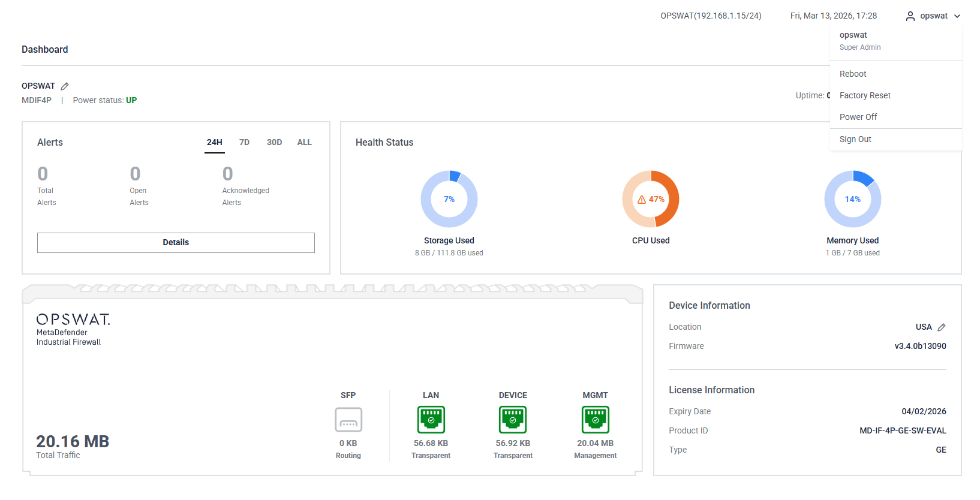The image size is (980, 500).
Task: Open the MGMT port icon
Action: point(595,420)
